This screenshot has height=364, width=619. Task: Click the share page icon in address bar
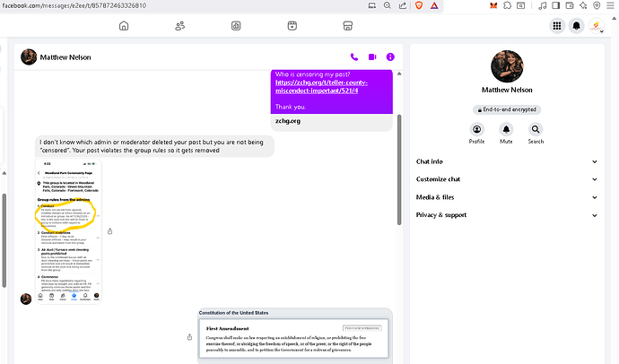[x=402, y=5]
